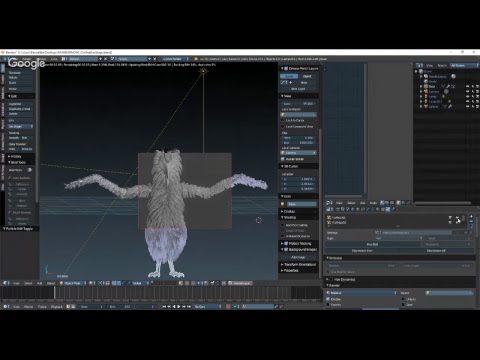Viewport: 480px width, 360px height.
Task: Expand the Transform Orientations panel
Action: click(299, 264)
